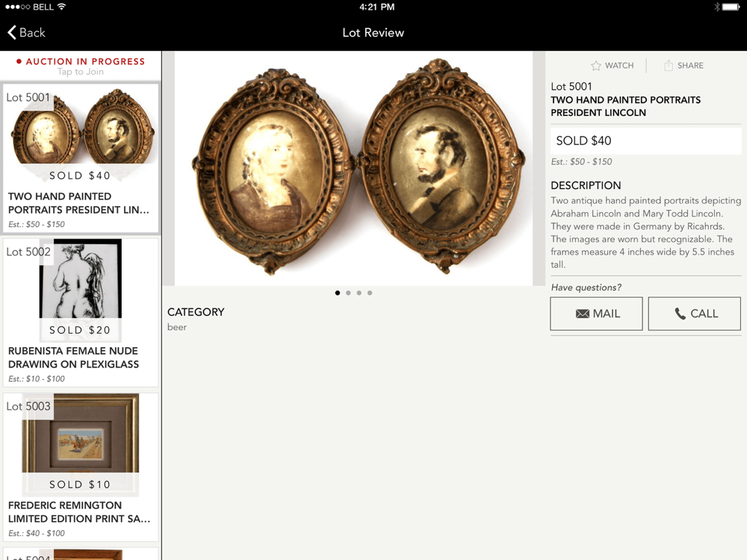Click the envelope icon on Mail button
Screen dimensions: 747x560
click(x=582, y=314)
